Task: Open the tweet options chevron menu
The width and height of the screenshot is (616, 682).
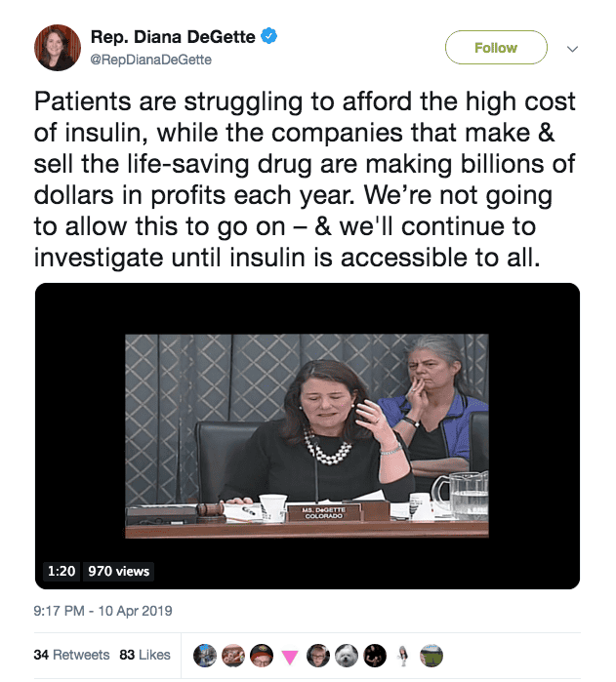Action: tap(573, 49)
